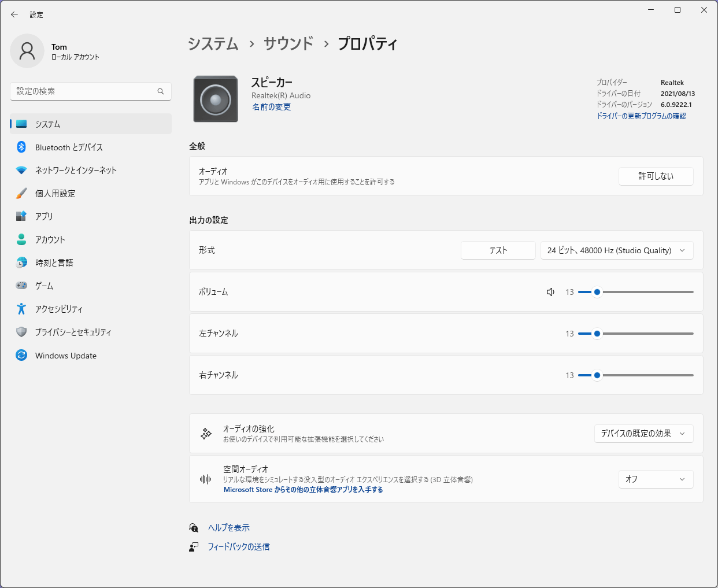Click the driver version 6.0.9222.1 text
718x588 pixels.
tap(676, 105)
